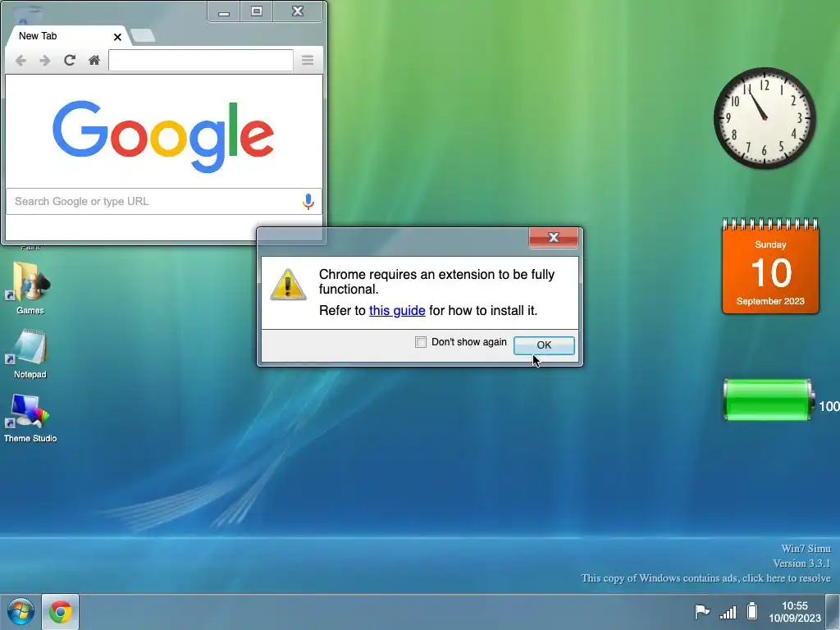Open the Windows Start orb
This screenshot has height=630, width=840.
click(x=21, y=611)
